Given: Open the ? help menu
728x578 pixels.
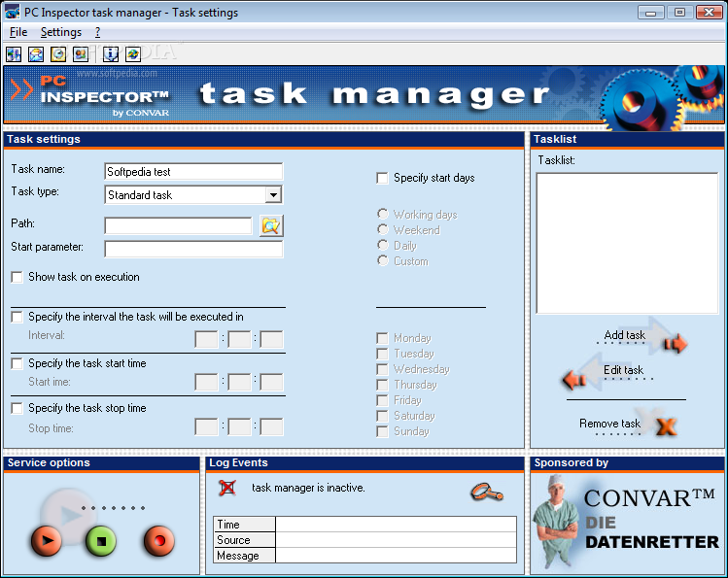Looking at the screenshot, I should coord(97,32).
